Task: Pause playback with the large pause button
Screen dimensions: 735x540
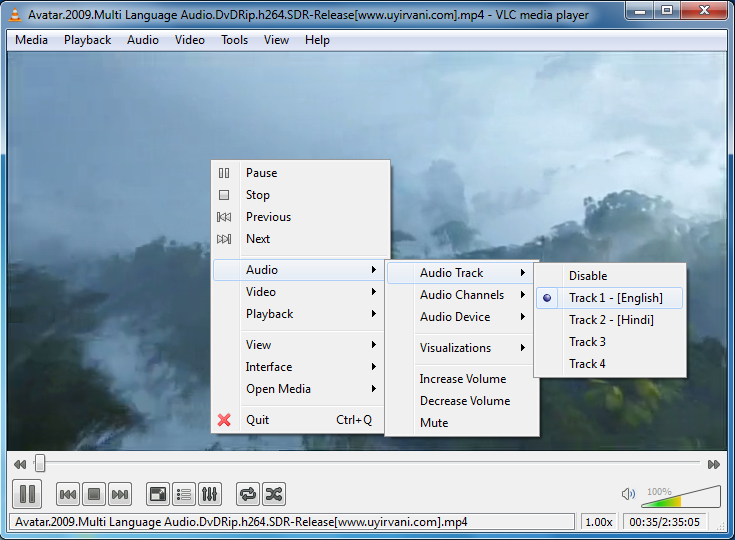Action: (x=27, y=494)
